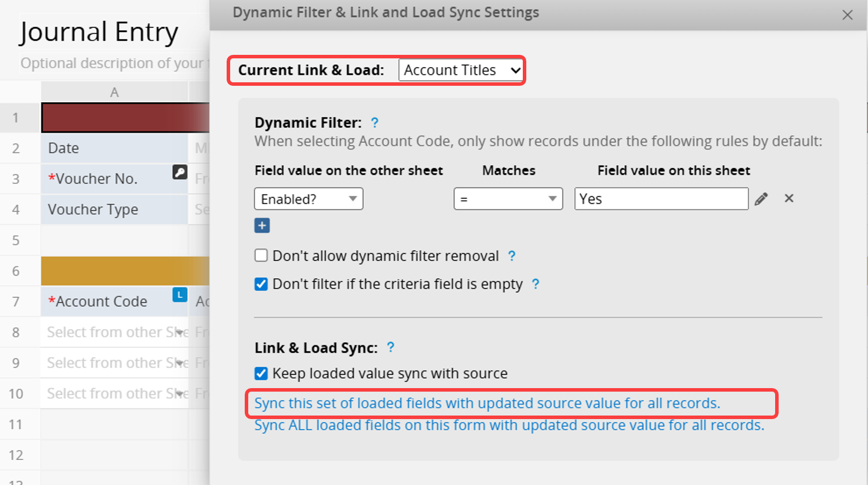Click the Account Code link icon
The height and width of the screenshot is (485, 868).
[179, 295]
